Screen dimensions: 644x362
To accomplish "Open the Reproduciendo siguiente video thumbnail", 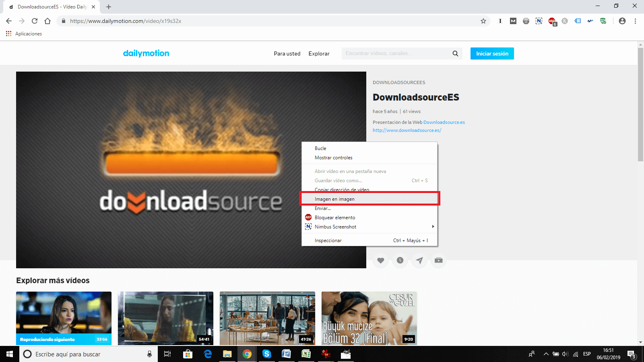I will (64, 318).
